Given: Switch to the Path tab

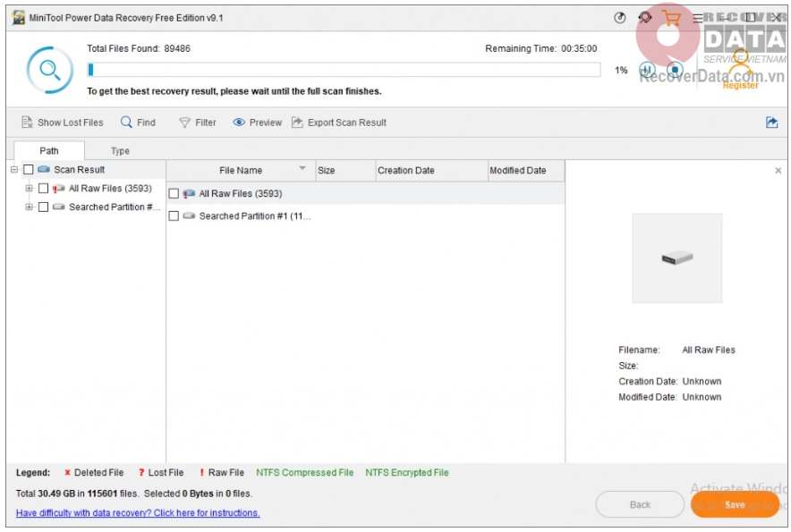Looking at the screenshot, I should pos(49,151).
